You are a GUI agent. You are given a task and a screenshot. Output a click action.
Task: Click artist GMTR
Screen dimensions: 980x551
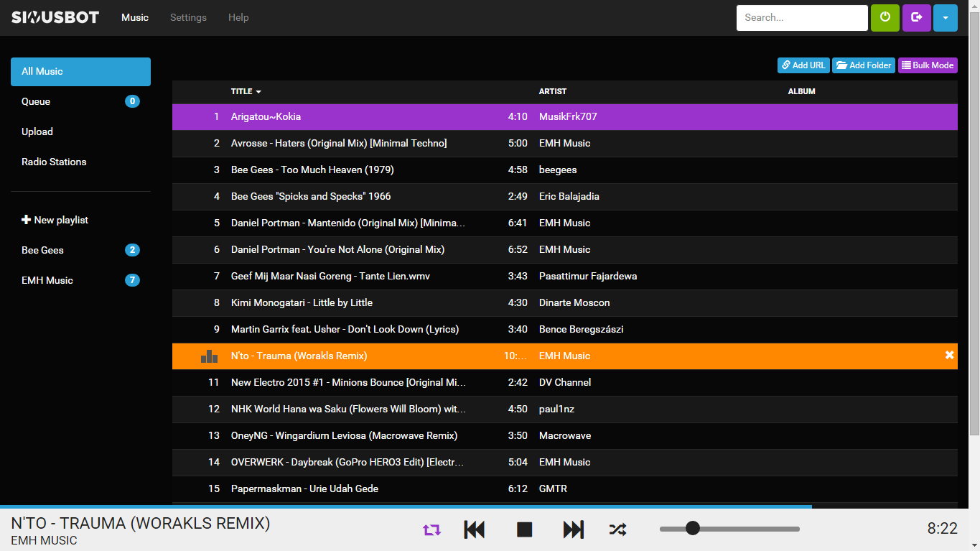553,489
